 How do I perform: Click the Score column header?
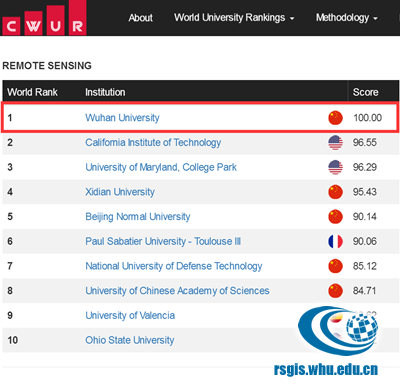pyautogui.click(x=365, y=92)
